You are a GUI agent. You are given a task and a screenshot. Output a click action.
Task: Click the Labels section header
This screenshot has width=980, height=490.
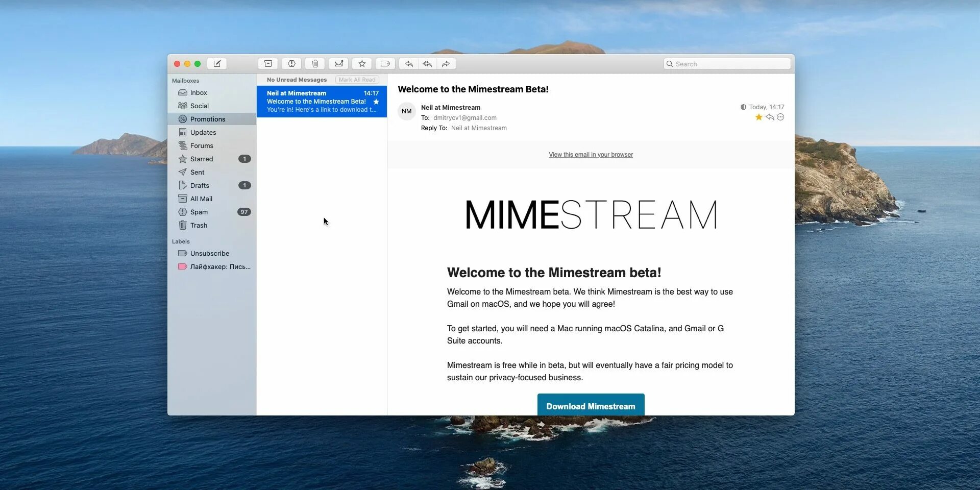click(x=181, y=241)
